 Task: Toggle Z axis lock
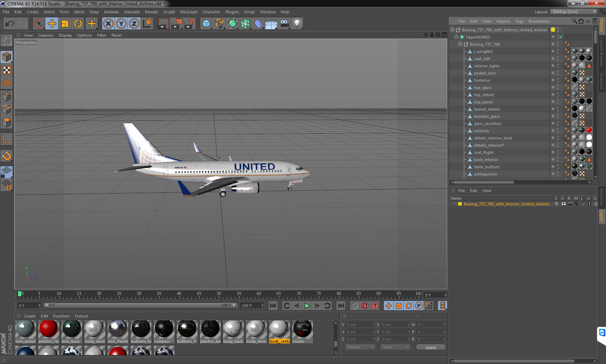tap(134, 24)
